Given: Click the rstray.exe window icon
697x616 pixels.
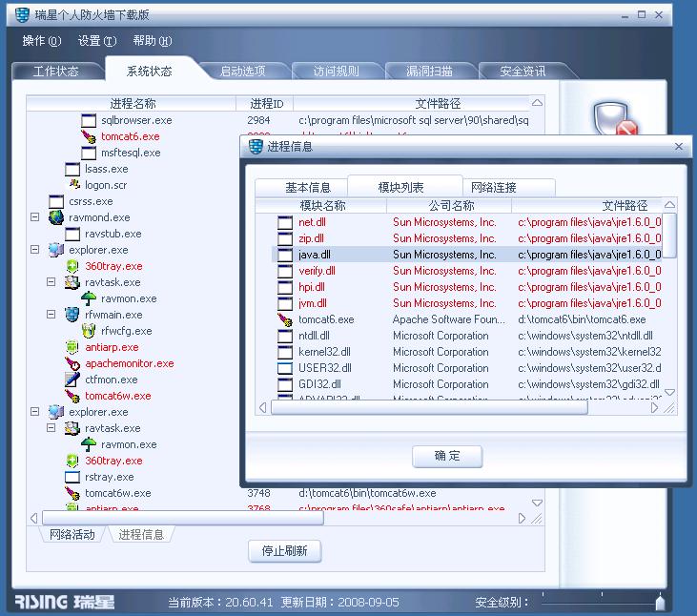Looking at the screenshot, I should [72, 477].
